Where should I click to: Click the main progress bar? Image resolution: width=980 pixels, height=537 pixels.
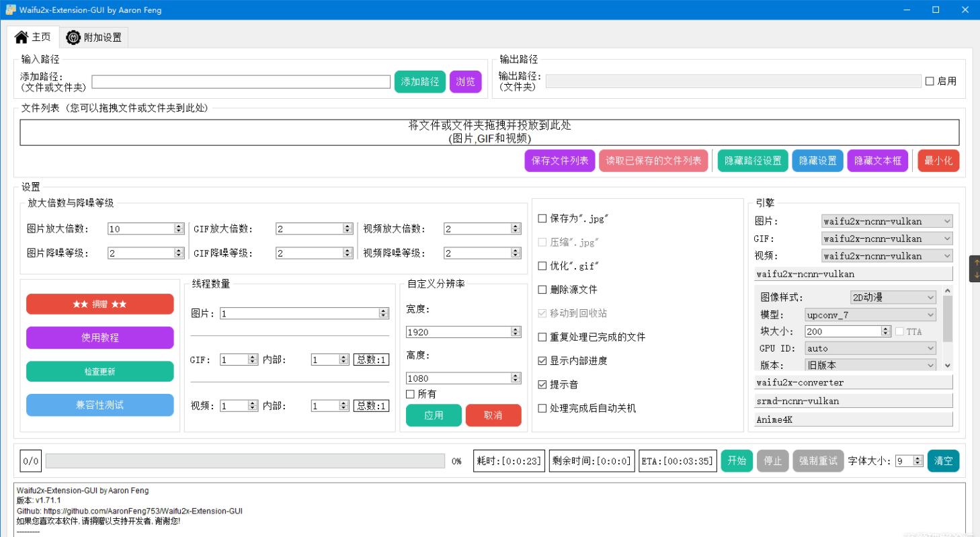245,461
